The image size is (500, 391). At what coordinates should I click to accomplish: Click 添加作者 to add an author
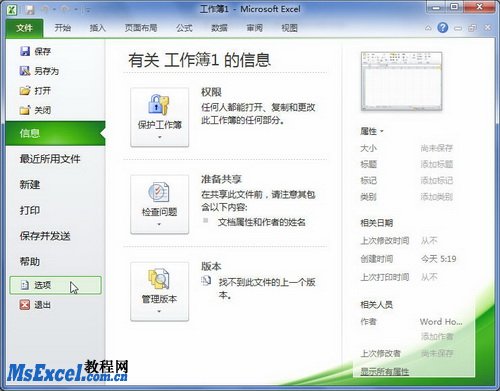coord(437,336)
